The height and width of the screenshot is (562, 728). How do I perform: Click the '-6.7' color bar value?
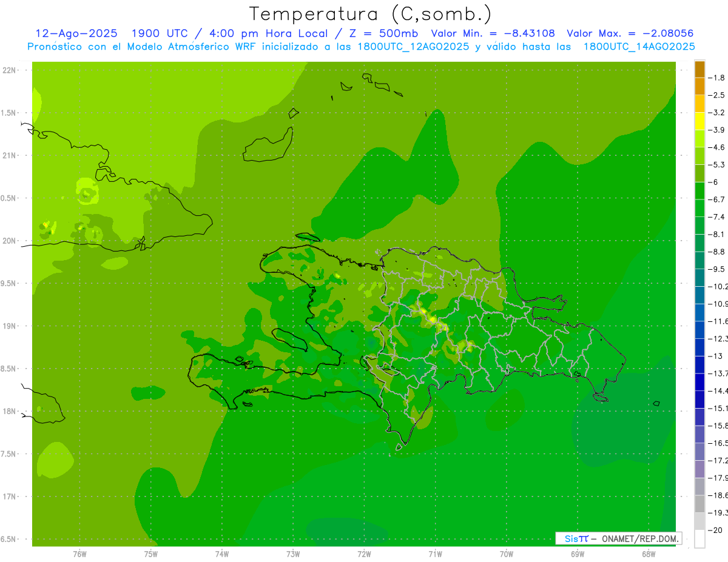click(x=717, y=199)
